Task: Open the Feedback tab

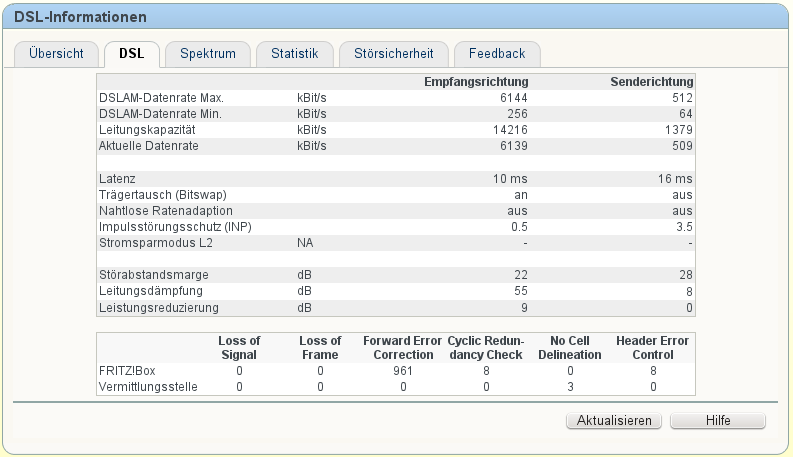Action: coord(497,54)
